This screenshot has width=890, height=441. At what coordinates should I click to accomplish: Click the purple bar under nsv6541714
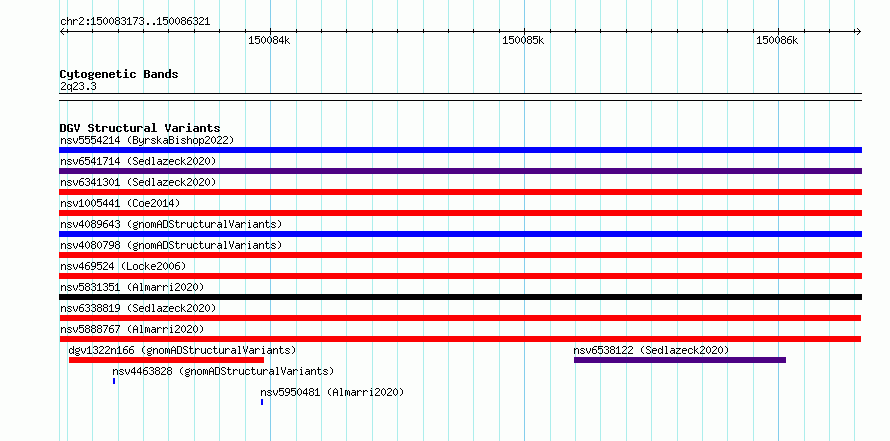click(460, 171)
